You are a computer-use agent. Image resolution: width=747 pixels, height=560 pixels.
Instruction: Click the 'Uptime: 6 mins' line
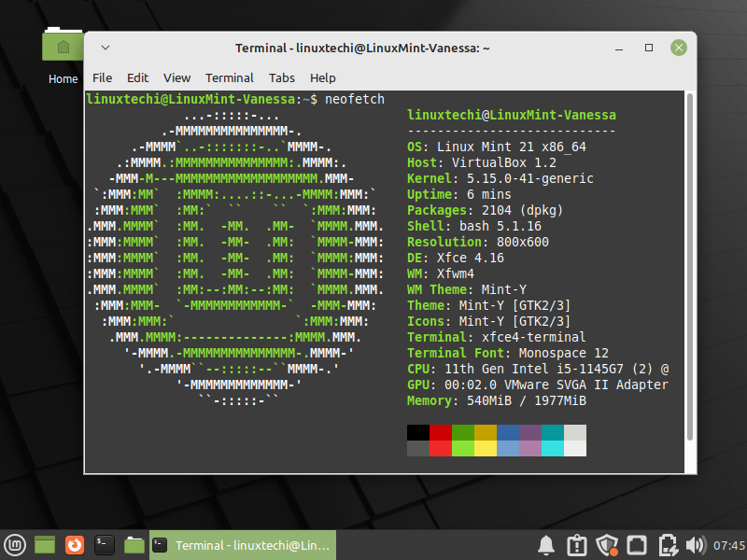[459, 194]
